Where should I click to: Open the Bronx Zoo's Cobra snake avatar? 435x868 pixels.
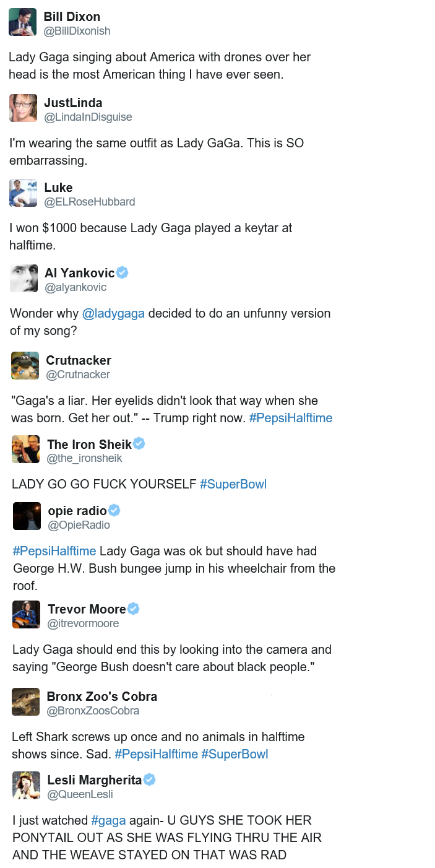tap(26, 701)
